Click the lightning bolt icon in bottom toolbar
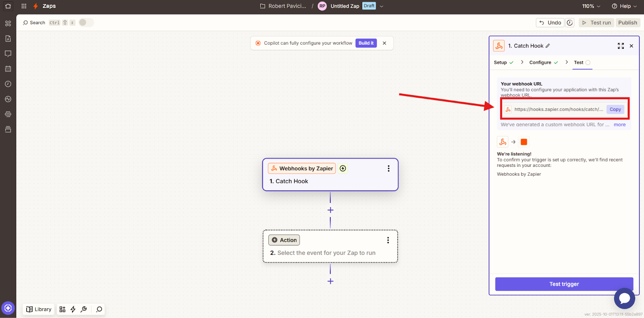644x318 pixels. [73, 309]
